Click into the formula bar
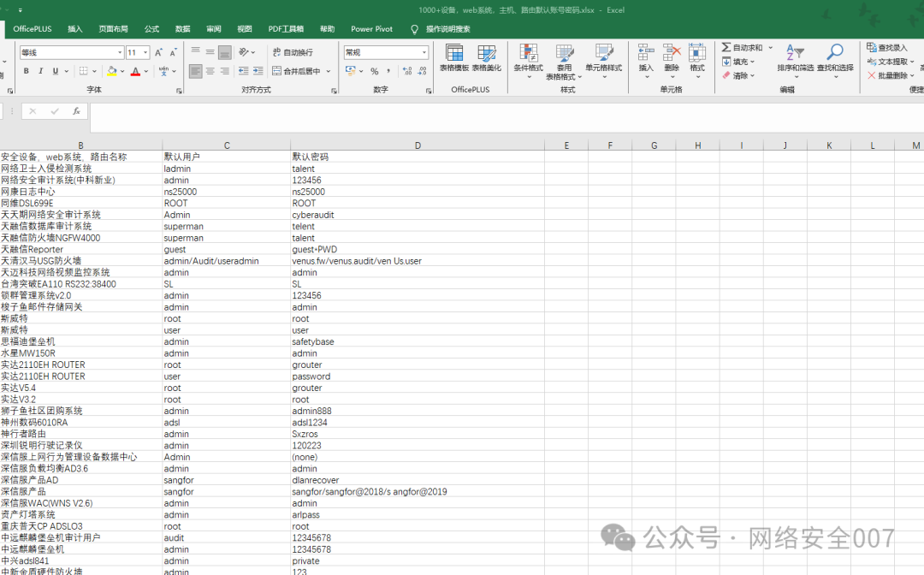924x575 pixels. (506, 118)
